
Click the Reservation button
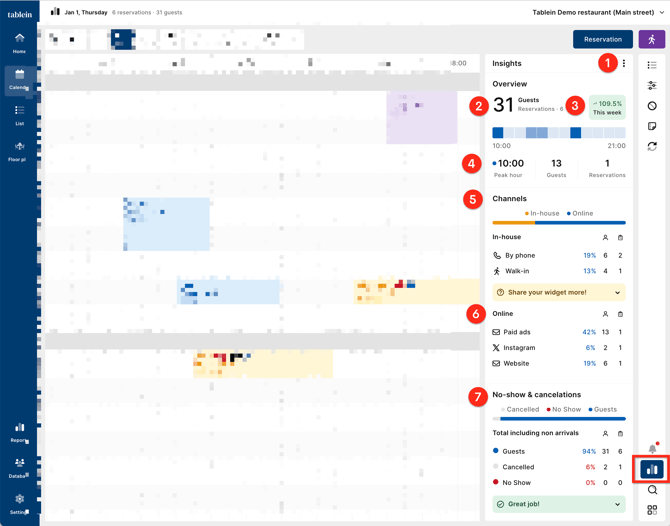pyautogui.click(x=602, y=39)
